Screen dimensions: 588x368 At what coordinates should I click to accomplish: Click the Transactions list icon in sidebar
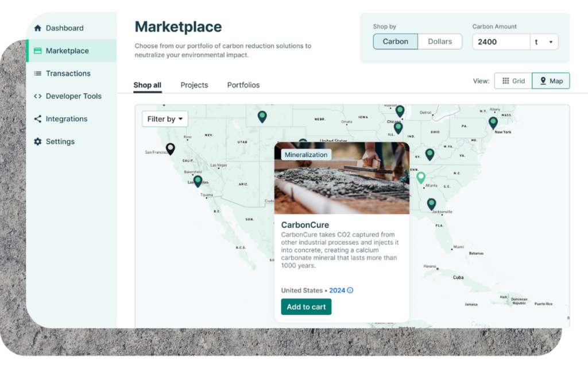[x=37, y=74]
